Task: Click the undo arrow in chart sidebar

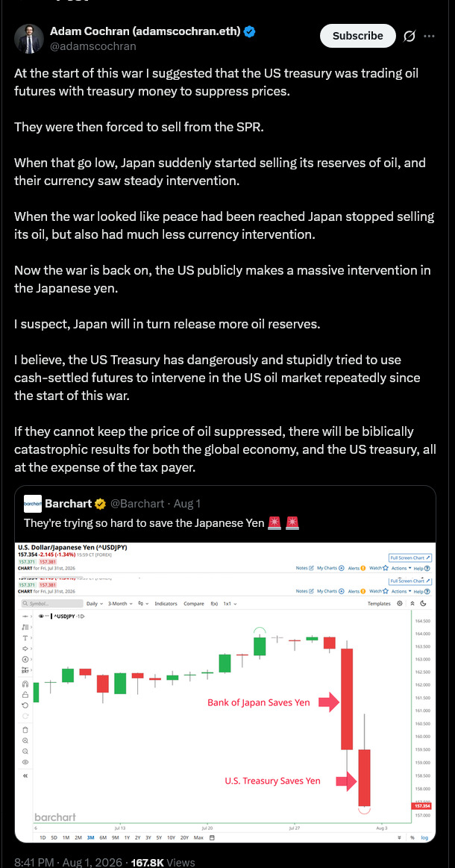Action: [25, 705]
